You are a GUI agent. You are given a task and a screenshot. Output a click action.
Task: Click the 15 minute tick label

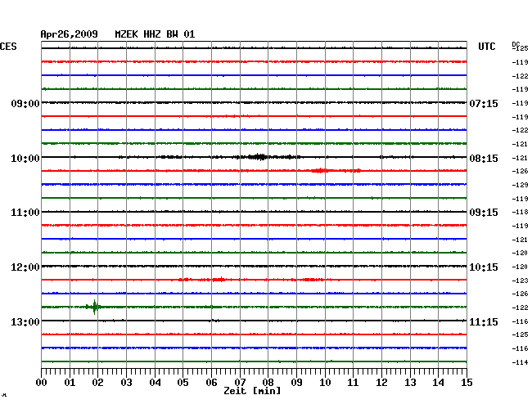[466, 383]
